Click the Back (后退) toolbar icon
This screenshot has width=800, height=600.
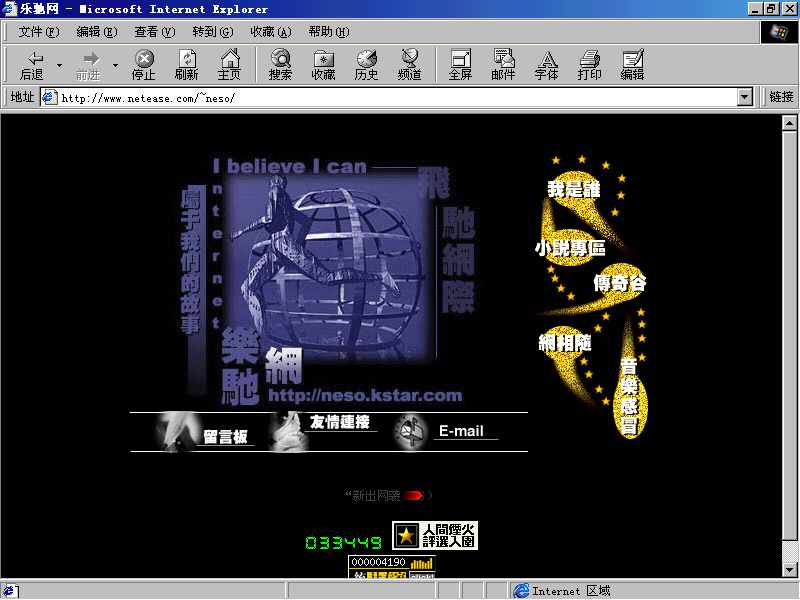(x=32, y=65)
